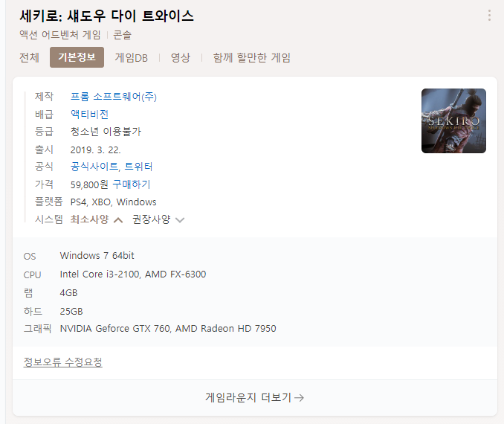Viewport: 504px width, 424px height.
Task: Go to the 영상 tab
Action: click(181, 57)
